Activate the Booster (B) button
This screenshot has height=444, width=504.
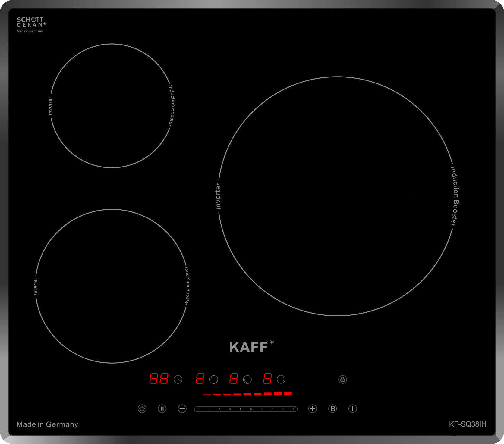332,409
